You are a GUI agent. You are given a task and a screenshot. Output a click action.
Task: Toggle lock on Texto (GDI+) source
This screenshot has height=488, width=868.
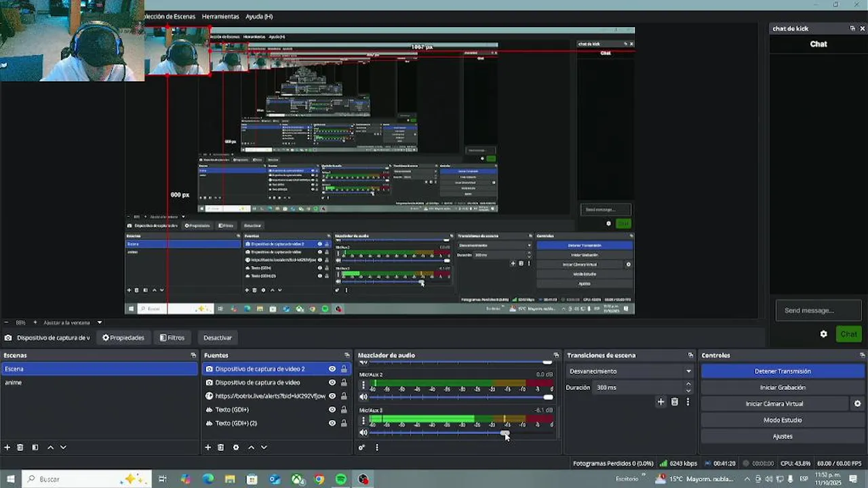[x=344, y=410]
